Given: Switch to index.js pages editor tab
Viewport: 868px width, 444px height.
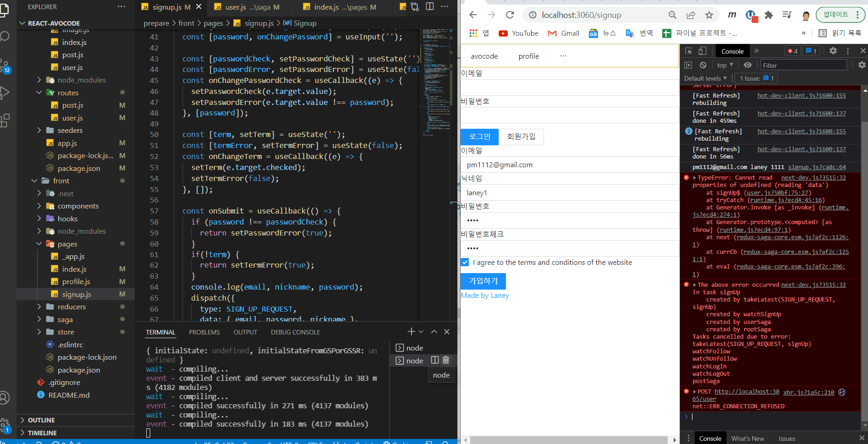Looking at the screenshot, I should pyautogui.click(x=339, y=7).
